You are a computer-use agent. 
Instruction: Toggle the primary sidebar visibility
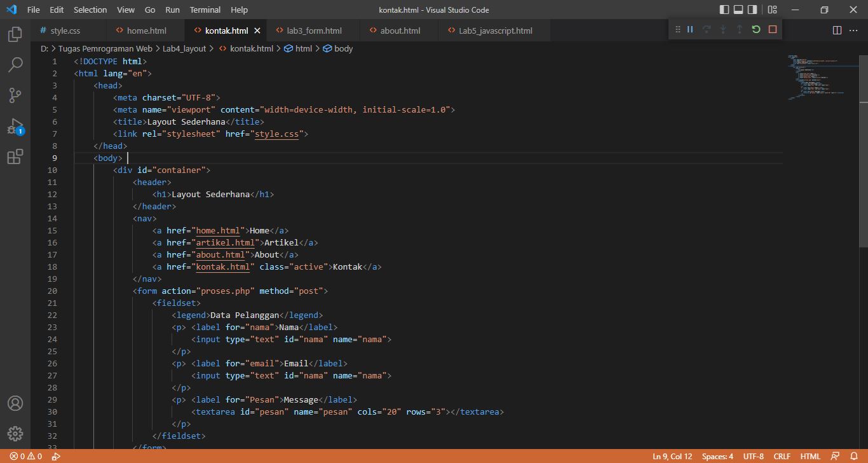tap(724, 10)
